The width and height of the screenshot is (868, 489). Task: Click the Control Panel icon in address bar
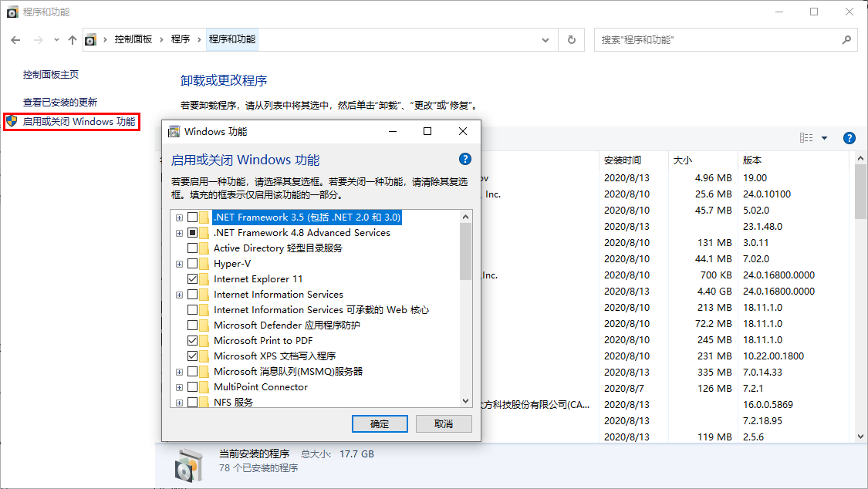(90, 40)
